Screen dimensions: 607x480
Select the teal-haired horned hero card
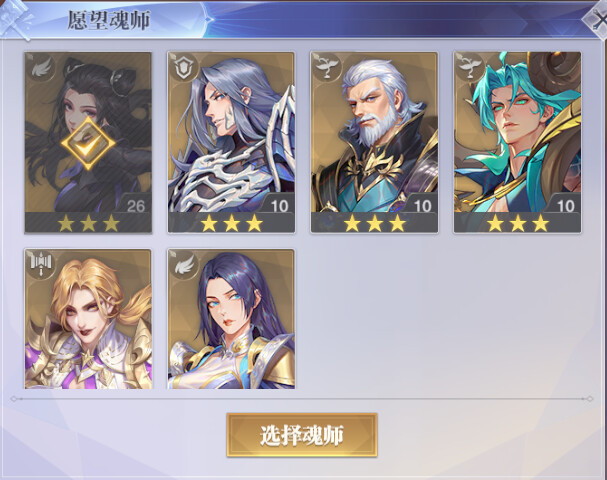pos(518,142)
